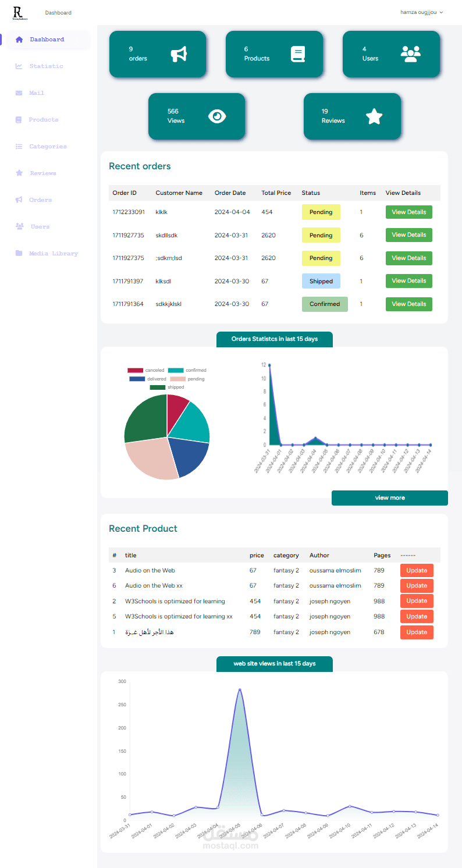
Task: Click the Orders Statistcs in last 15 days tab
Action: pyautogui.click(x=275, y=339)
